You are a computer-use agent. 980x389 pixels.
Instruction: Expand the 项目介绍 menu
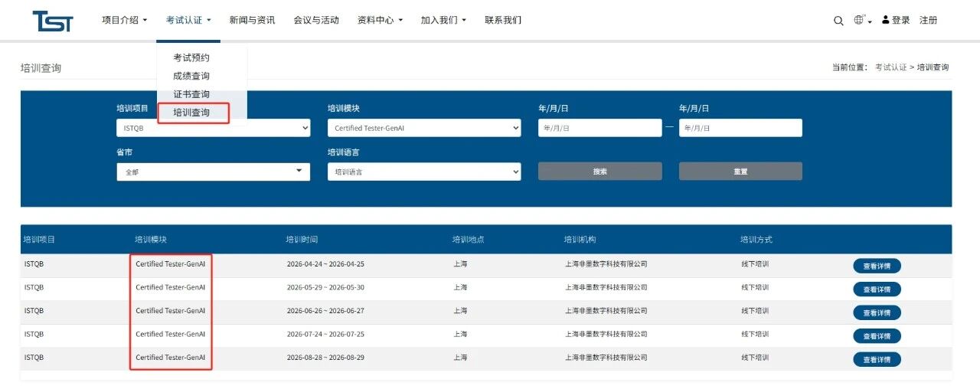pyautogui.click(x=124, y=20)
